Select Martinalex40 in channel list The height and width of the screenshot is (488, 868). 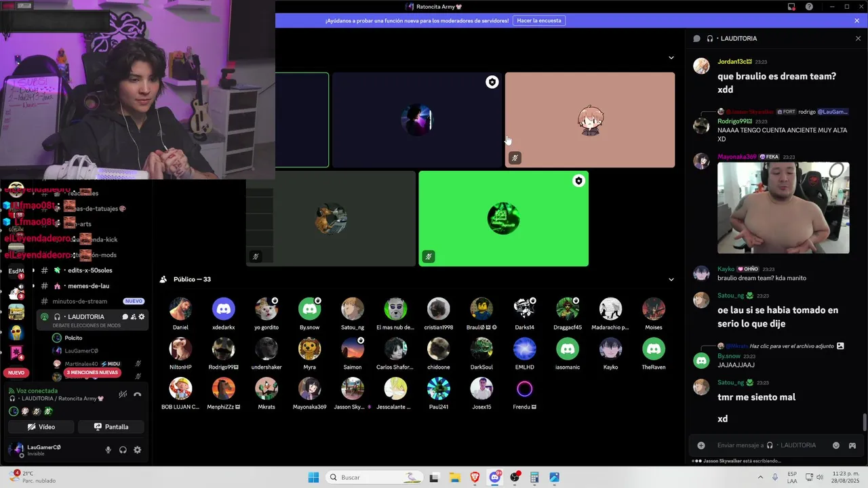[x=81, y=364]
